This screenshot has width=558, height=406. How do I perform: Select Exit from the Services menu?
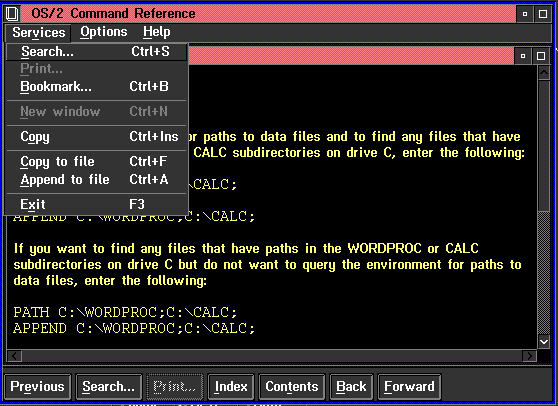coord(96,205)
